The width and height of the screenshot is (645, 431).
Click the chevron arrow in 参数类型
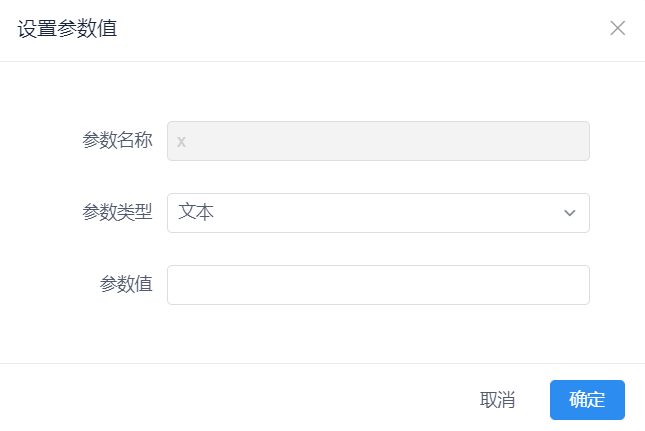[x=570, y=213]
